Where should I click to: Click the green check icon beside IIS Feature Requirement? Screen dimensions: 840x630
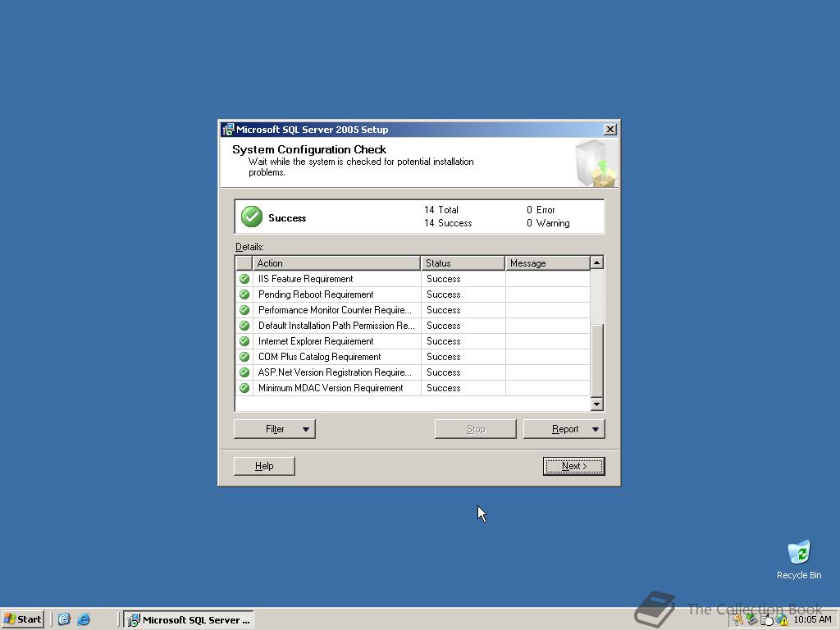click(x=244, y=279)
